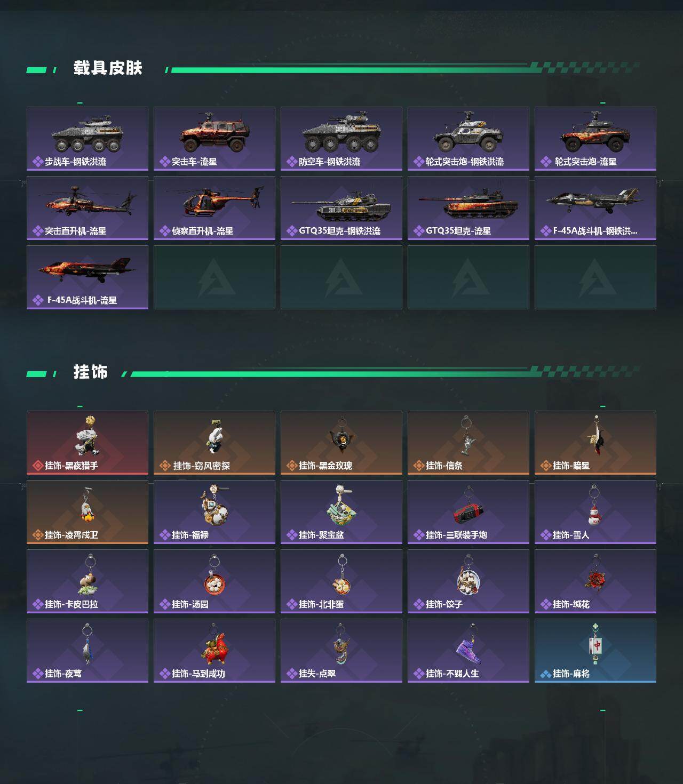
Task: Select the 侦察直升机-流星 helicopter
Action: click(215, 208)
